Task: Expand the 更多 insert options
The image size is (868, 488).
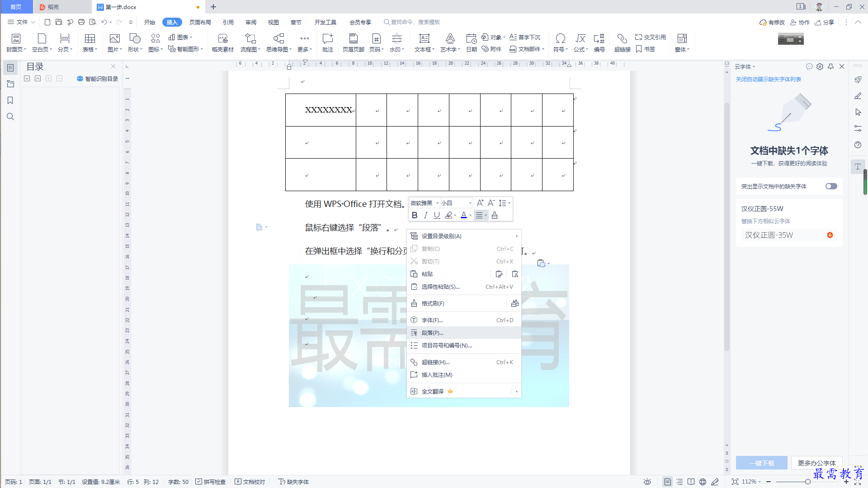Action: pos(305,43)
